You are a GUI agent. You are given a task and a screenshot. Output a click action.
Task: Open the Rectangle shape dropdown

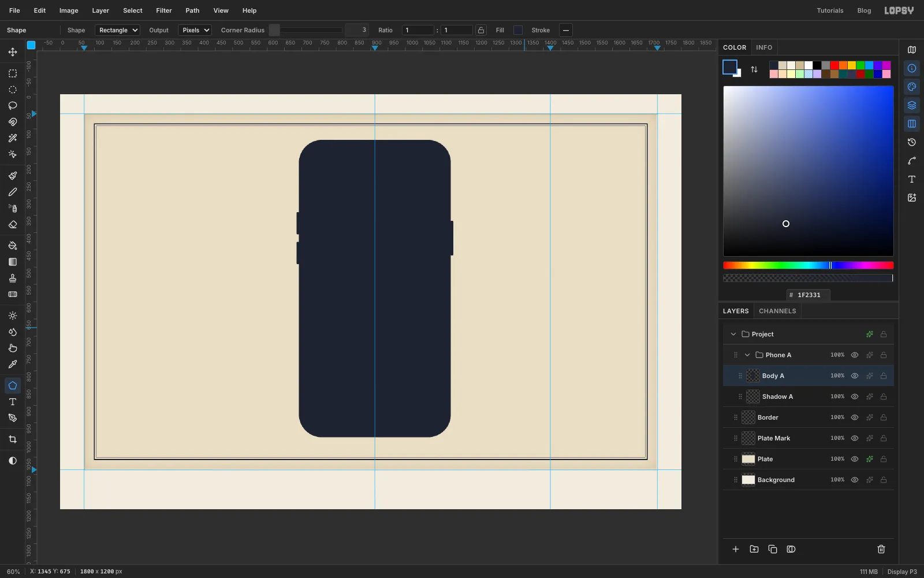(117, 30)
